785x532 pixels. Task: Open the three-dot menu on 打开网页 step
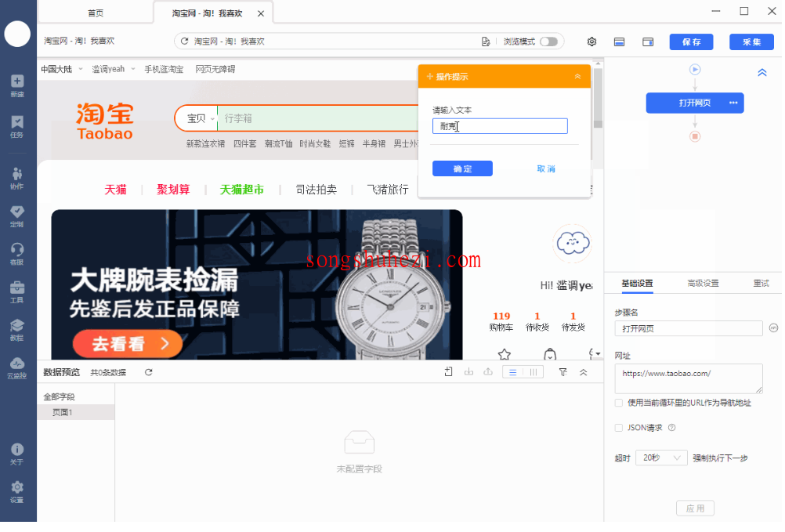tap(733, 103)
